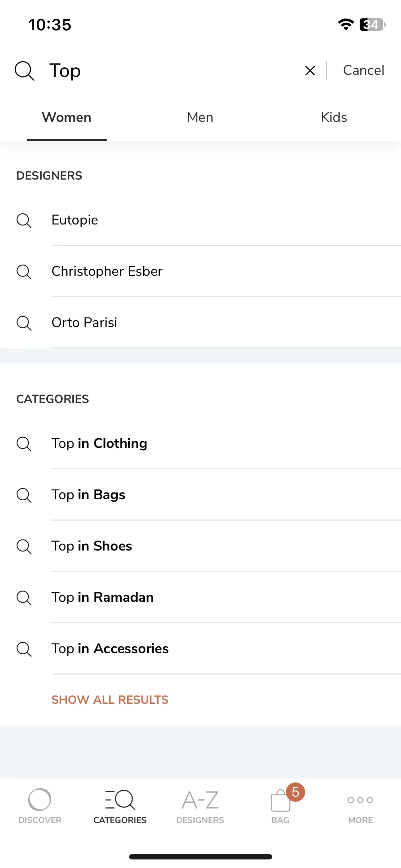Switch to the Men tab
The height and width of the screenshot is (868, 401).
pyautogui.click(x=200, y=117)
